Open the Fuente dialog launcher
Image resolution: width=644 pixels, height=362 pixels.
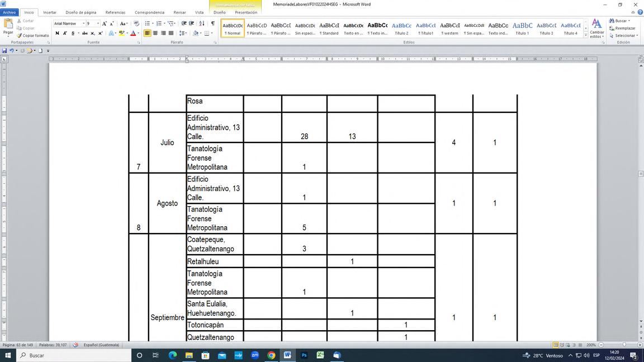click(x=139, y=42)
